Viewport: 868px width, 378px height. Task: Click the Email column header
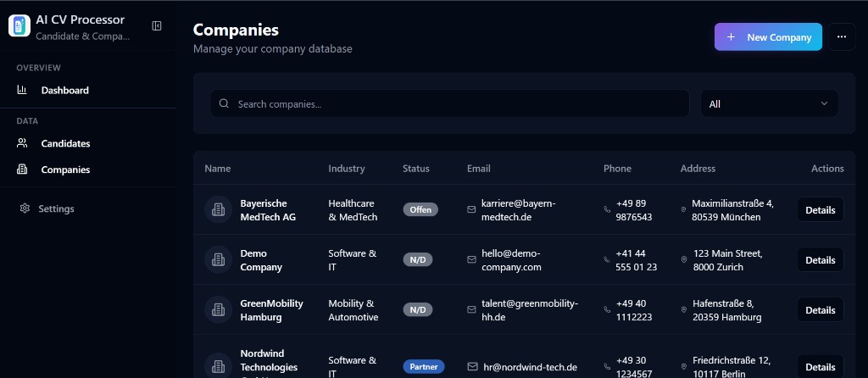pos(478,169)
